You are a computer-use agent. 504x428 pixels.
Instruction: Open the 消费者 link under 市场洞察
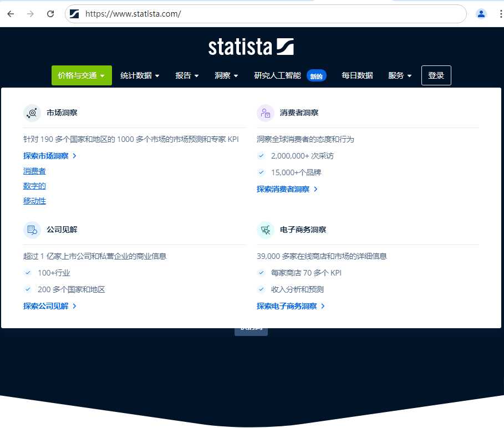(34, 171)
